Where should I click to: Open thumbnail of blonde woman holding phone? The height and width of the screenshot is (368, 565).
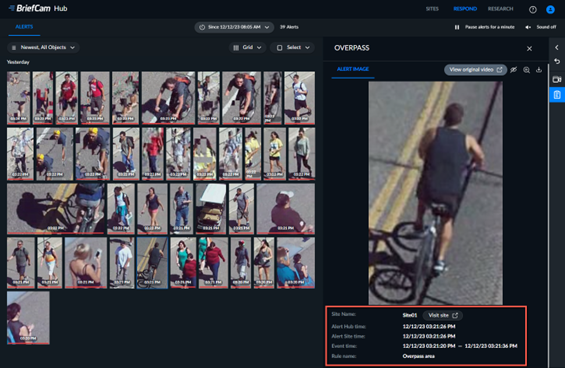pyautogui.click(x=86, y=263)
